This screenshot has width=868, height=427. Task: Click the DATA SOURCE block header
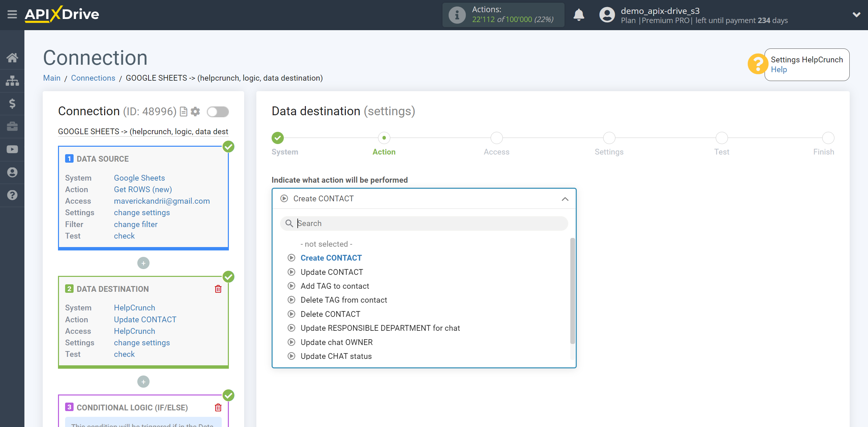102,159
